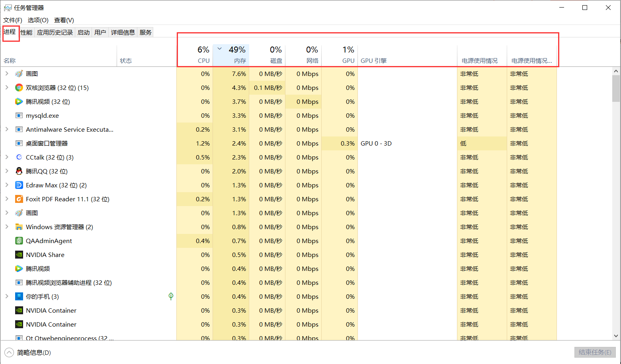Click the Foxit PDF Reader icon
Viewport: 621px width, 364px height.
tap(19, 199)
